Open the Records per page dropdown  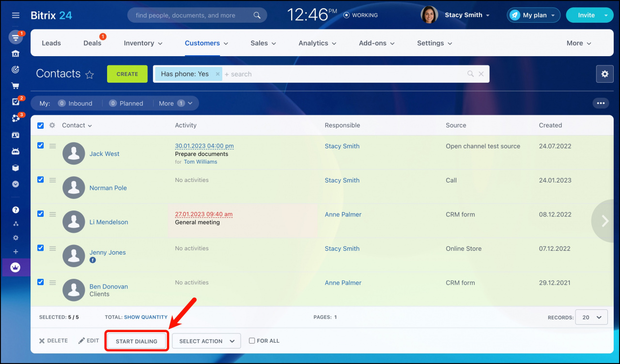591,318
